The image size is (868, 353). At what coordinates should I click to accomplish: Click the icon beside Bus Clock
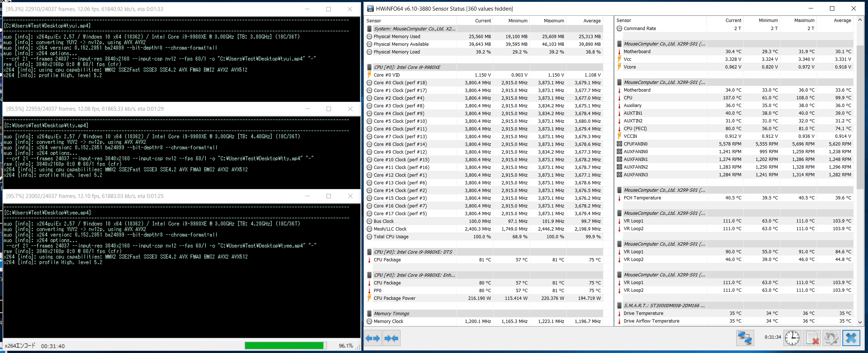369,221
